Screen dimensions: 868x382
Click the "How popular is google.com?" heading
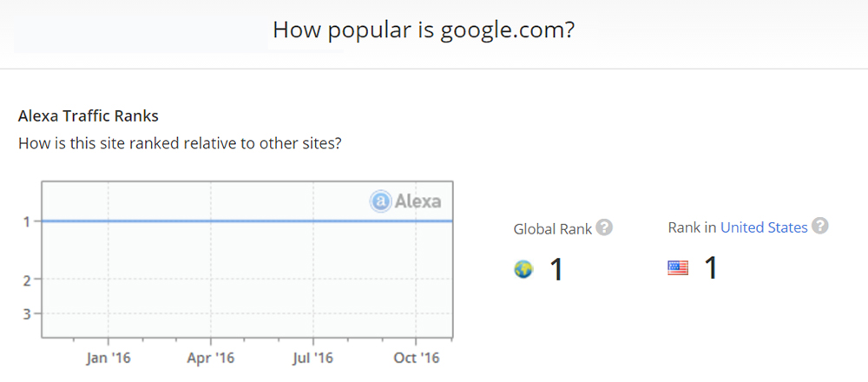click(424, 30)
